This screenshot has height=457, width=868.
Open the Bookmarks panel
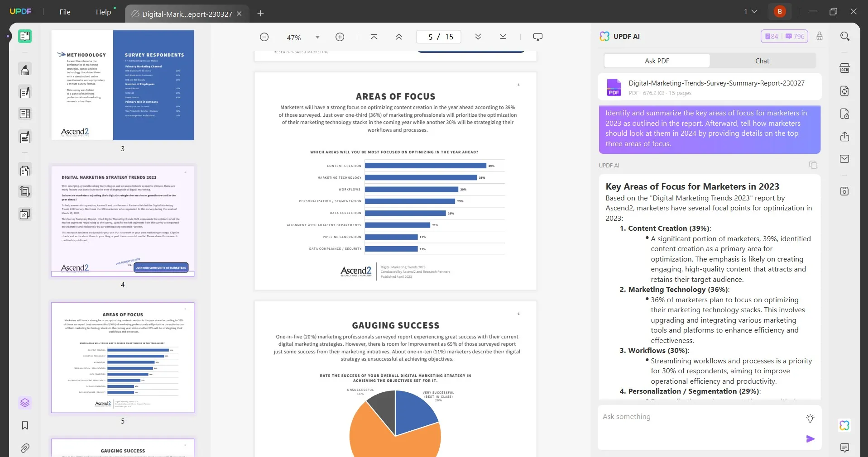pos(25,425)
